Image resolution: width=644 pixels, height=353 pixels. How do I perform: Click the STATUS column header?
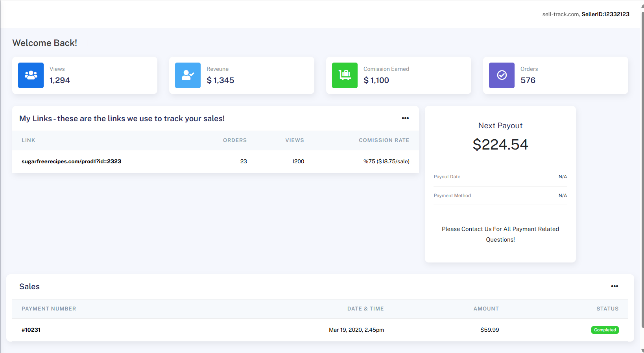pos(607,309)
